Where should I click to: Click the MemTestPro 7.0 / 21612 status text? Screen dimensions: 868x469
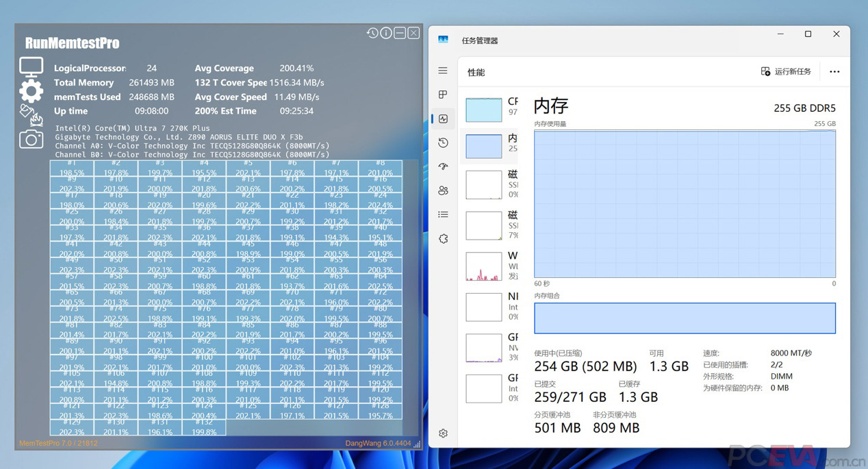click(58, 443)
